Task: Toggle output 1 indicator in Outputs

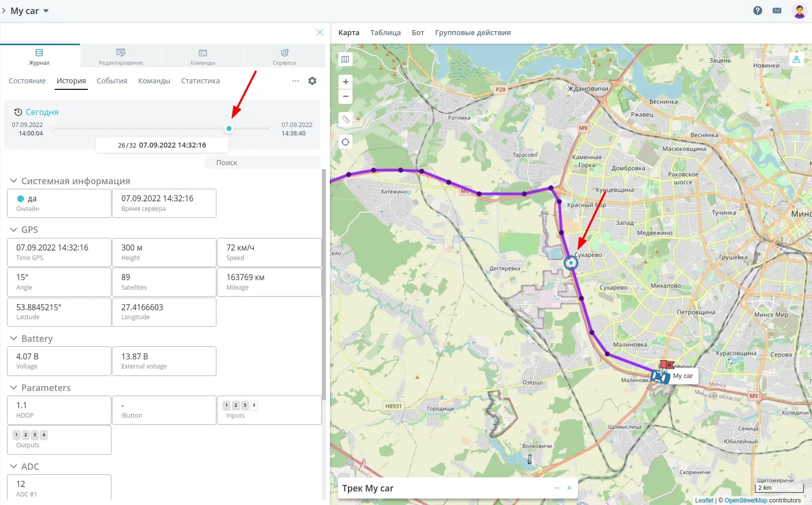Action: 17,435
